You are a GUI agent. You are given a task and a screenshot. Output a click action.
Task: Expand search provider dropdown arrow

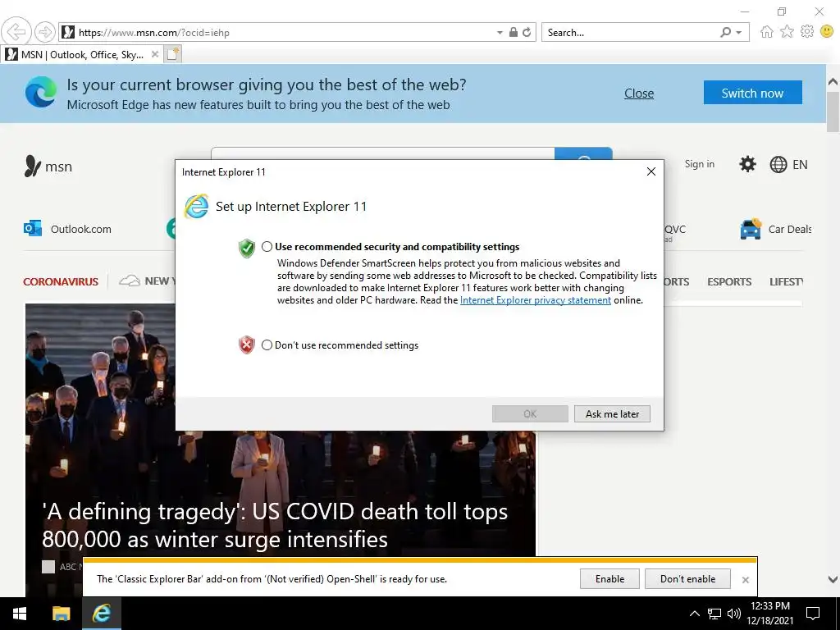(x=739, y=32)
